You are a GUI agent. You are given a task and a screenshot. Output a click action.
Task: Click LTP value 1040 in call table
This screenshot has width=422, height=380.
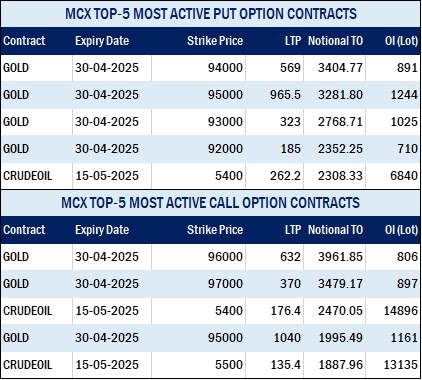[x=287, y=338]
